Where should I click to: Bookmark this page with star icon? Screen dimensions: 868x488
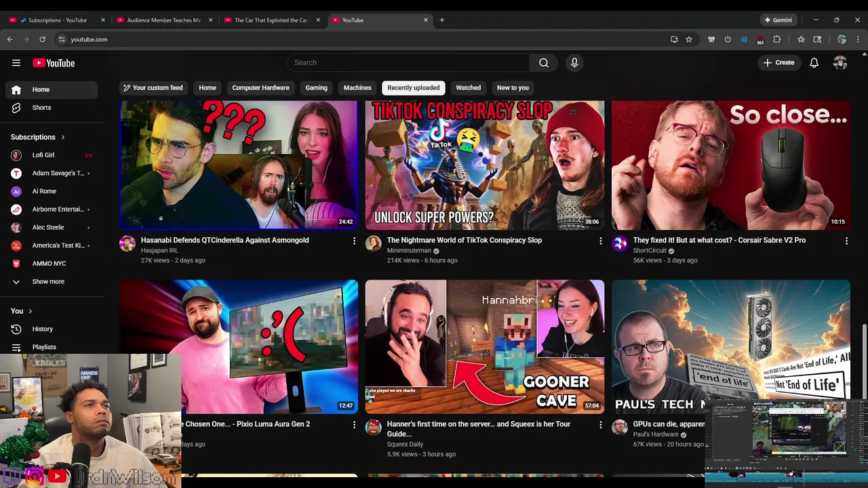(x=689, y=39)
